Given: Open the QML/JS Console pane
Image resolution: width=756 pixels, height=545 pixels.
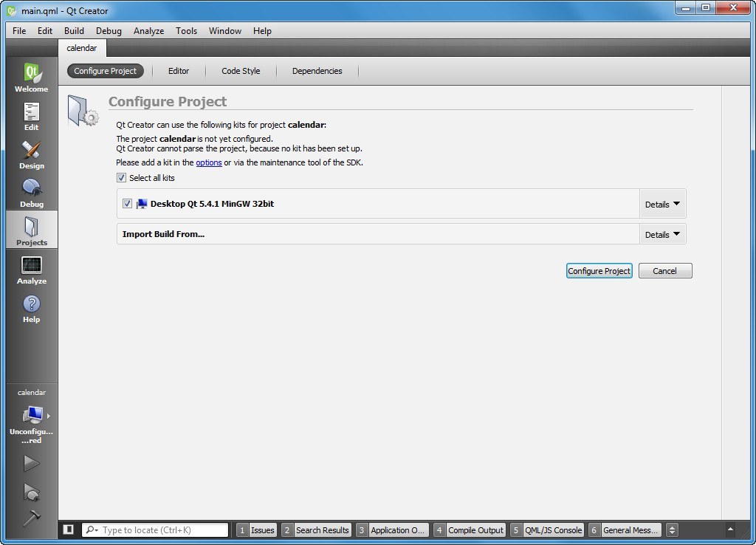Looking at the screenshot, I should pos(547,530).
